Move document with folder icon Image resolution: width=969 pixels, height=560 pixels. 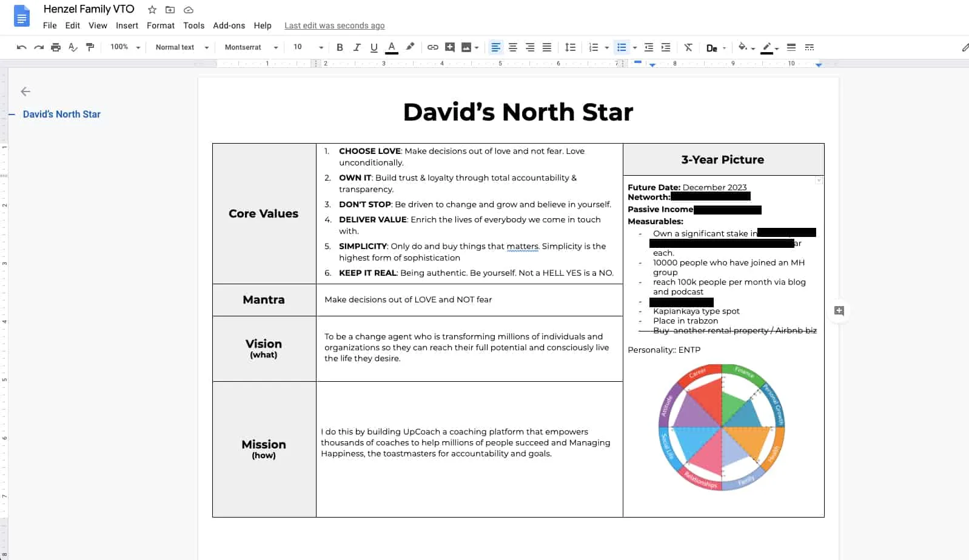pyautogui.click(x=170, y=10)
